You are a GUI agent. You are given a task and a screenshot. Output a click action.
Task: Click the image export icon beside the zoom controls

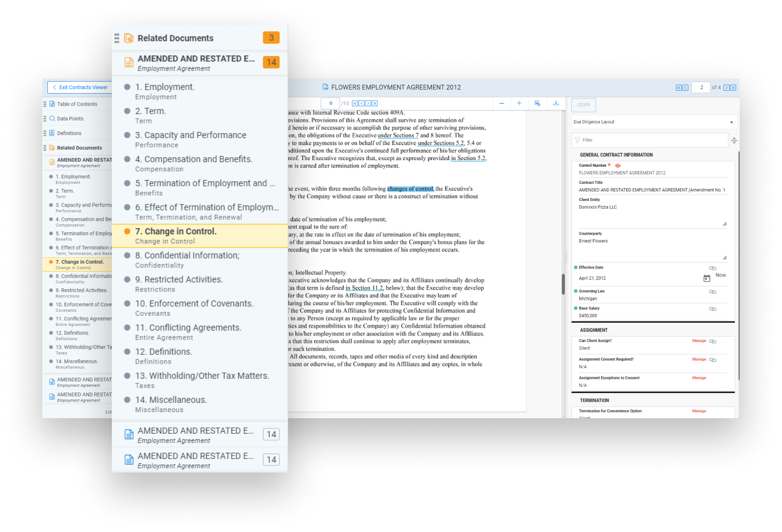coord(537,103)
